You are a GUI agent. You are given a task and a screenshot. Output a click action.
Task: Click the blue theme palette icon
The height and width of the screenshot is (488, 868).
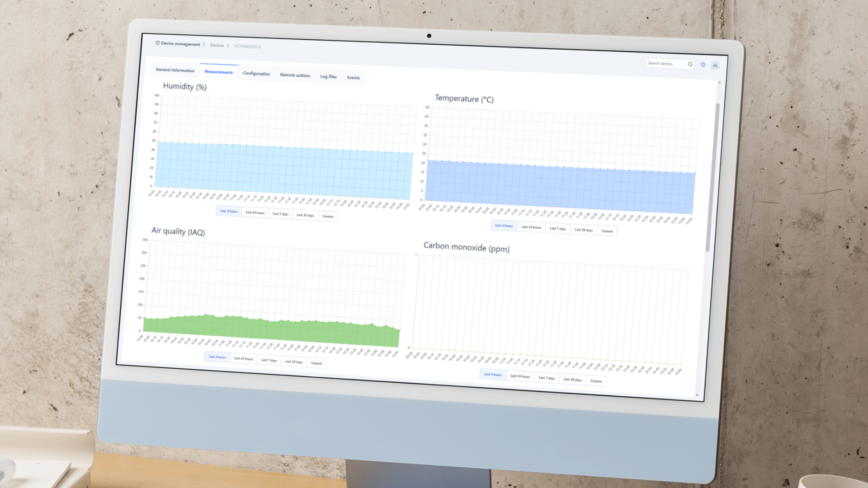pyautogui.click(x=703, y=65)
